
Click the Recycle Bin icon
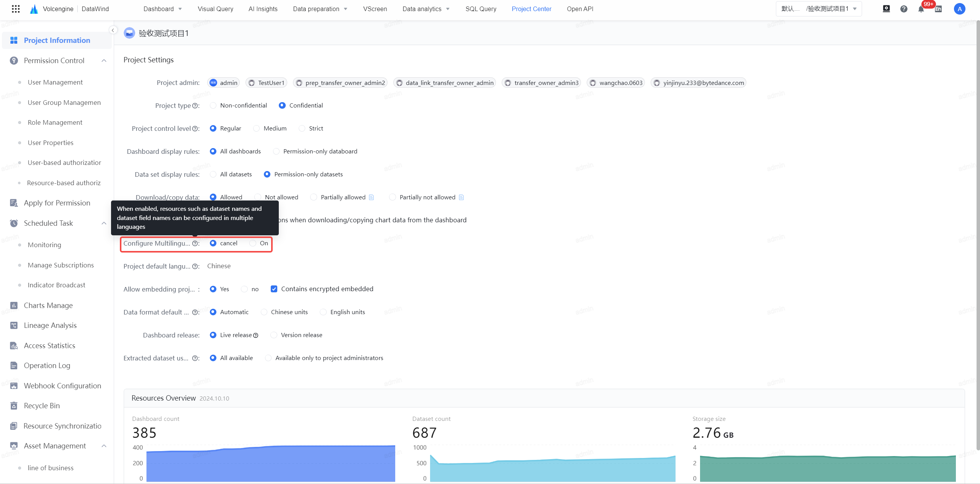pos(14,406)
